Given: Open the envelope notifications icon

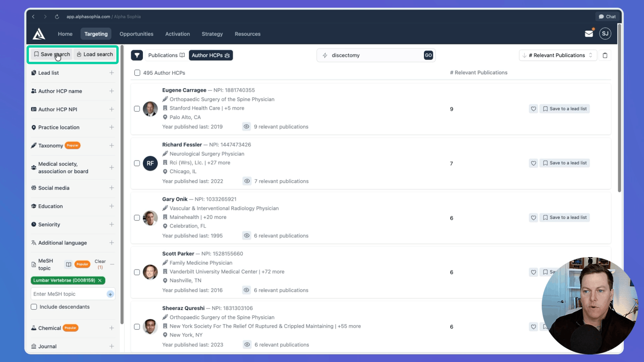Looking at the screenshot, I should 589,34.
